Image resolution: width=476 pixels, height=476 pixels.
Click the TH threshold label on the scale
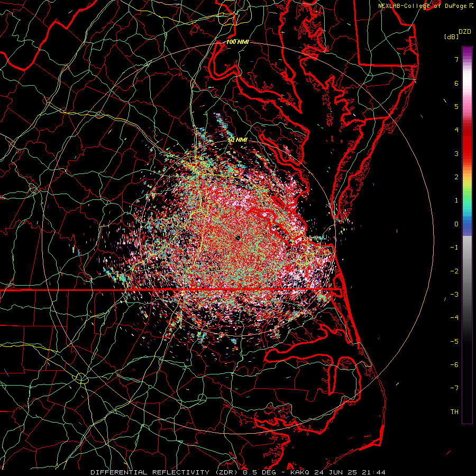(x=454, y=412)
